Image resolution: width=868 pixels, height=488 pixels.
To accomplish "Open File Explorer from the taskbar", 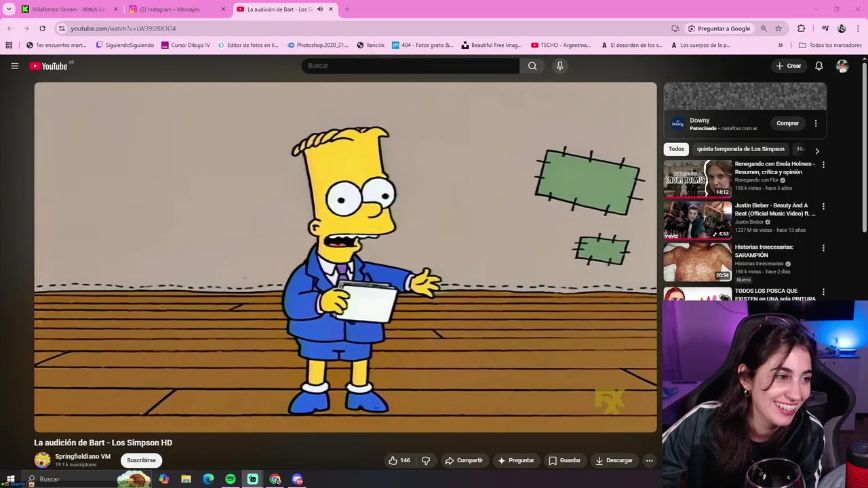I will coord(186,479).
